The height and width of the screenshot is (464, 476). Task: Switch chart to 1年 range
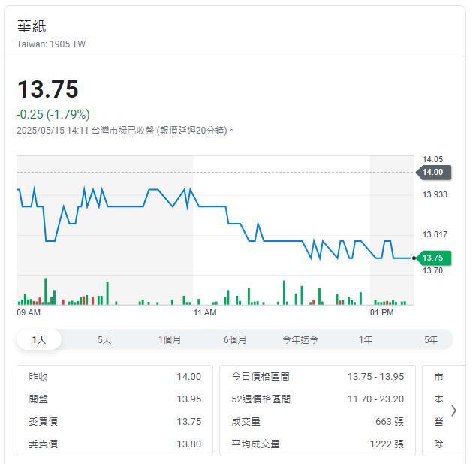pos(366,339)
